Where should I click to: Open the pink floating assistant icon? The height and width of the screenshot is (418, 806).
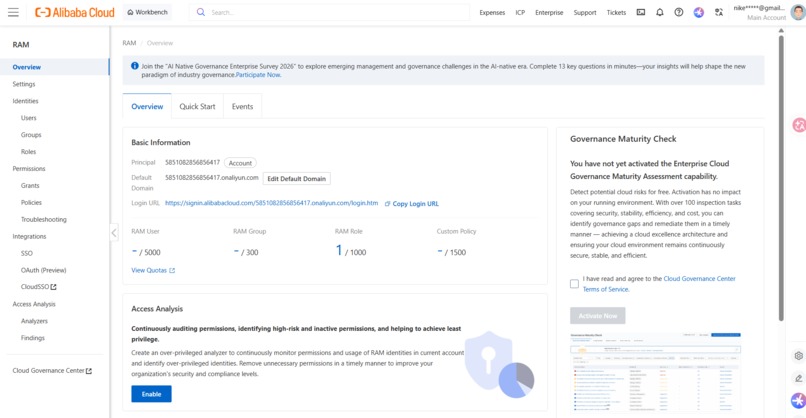799,125
